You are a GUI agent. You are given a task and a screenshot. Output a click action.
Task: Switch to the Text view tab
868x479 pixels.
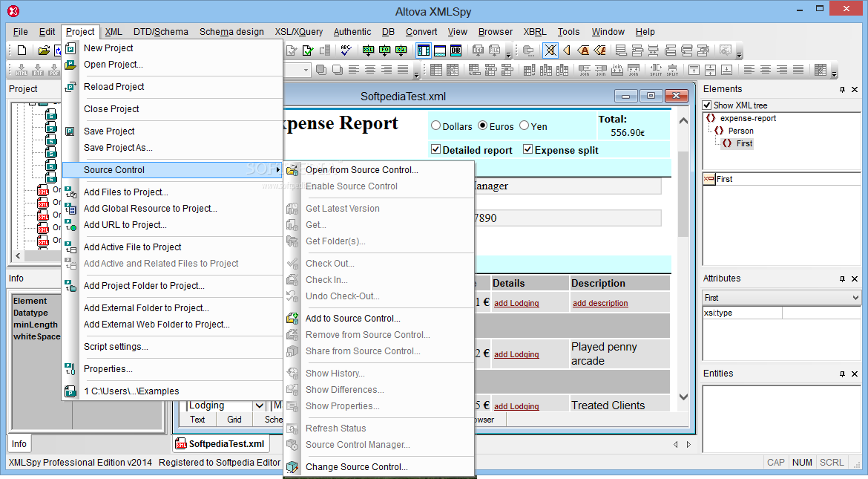tap(197, 420)
